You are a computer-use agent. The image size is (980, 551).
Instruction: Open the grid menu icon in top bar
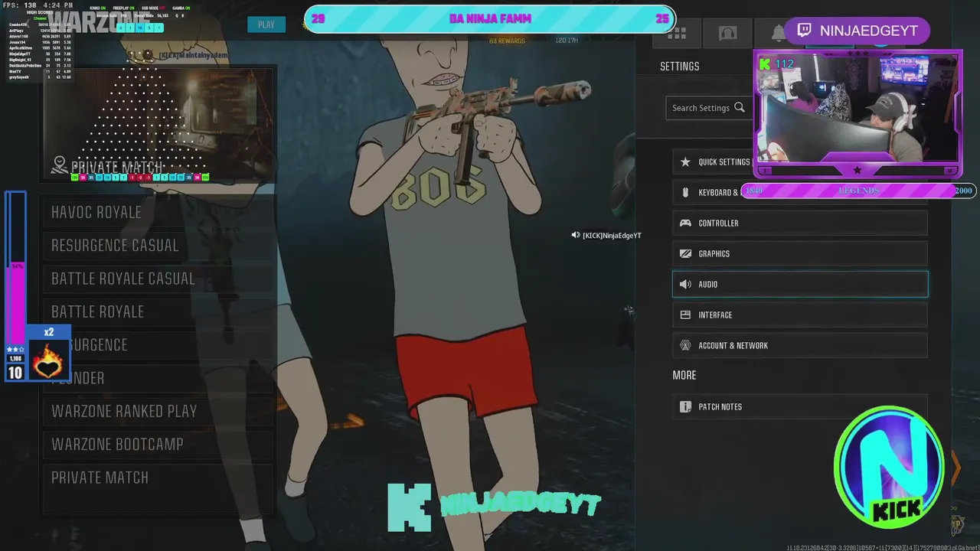click(677, 34)
